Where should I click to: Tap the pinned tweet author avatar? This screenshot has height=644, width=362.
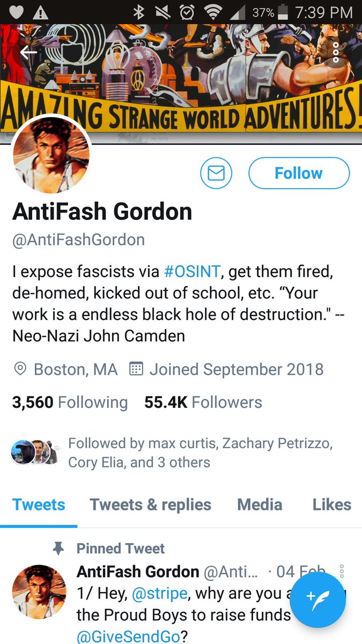tap(39, 591)
